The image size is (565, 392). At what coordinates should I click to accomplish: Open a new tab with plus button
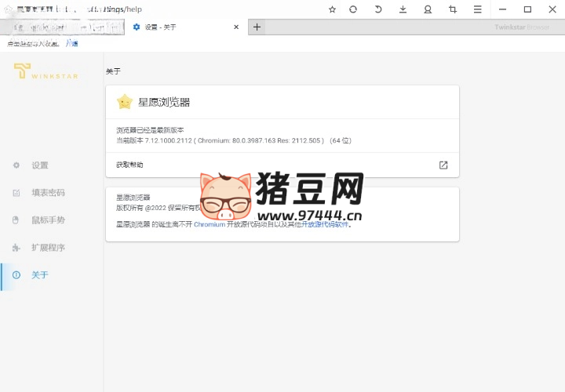pos(257,27)
